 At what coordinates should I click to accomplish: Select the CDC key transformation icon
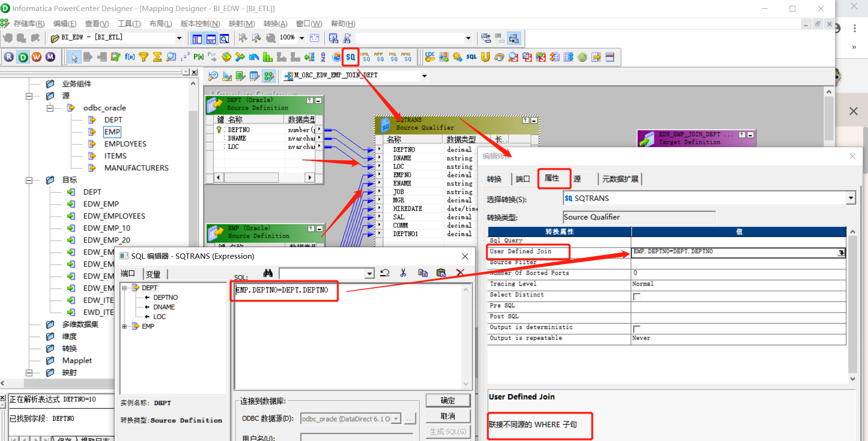[430, 57]
